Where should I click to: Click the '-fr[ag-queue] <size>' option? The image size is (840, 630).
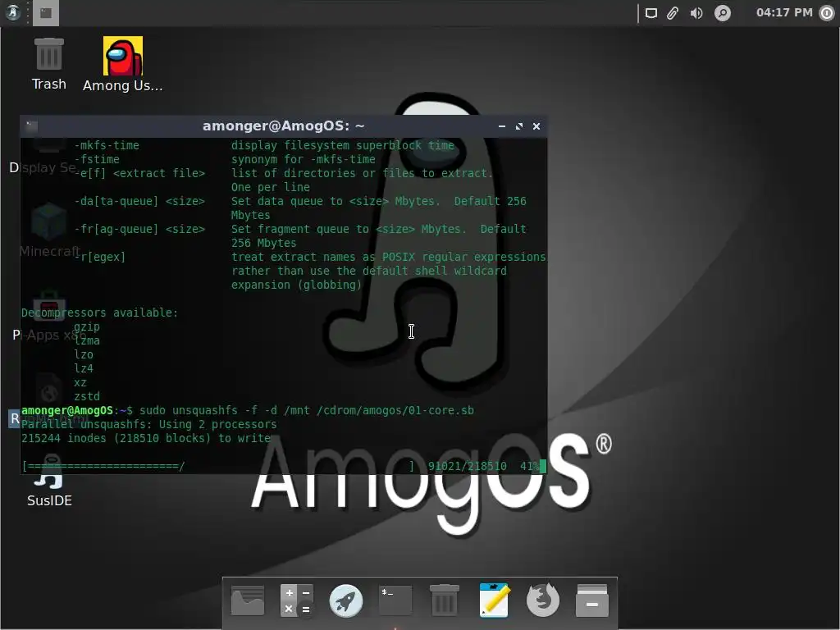[139, 229]
